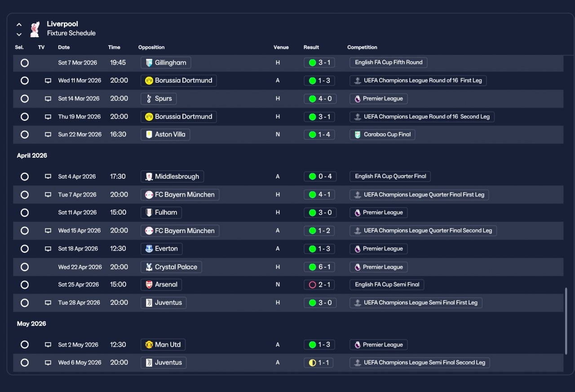The width and height of the screenshot is (575, 392).
Task: Open the 1 - 1 Juventus draw result
Action: click(318, 362)
